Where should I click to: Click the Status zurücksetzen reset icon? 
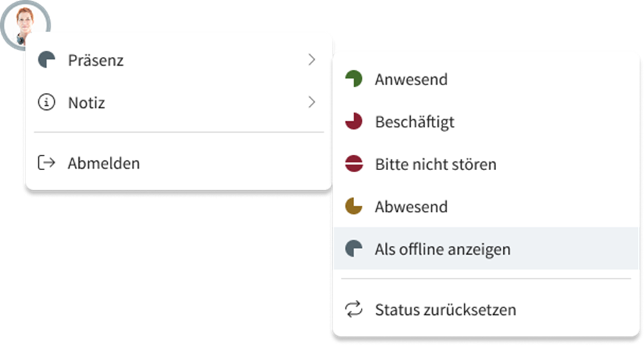[x=353, y=309]
